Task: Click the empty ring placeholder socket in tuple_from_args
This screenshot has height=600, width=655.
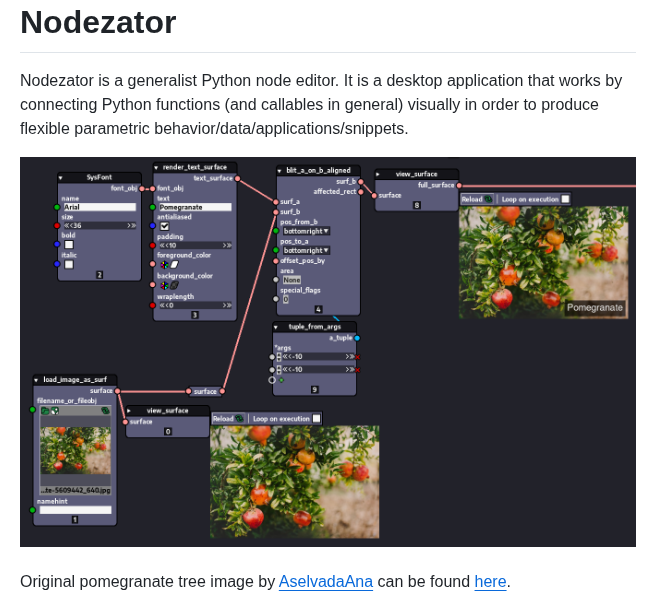Action: click(272, 380)
